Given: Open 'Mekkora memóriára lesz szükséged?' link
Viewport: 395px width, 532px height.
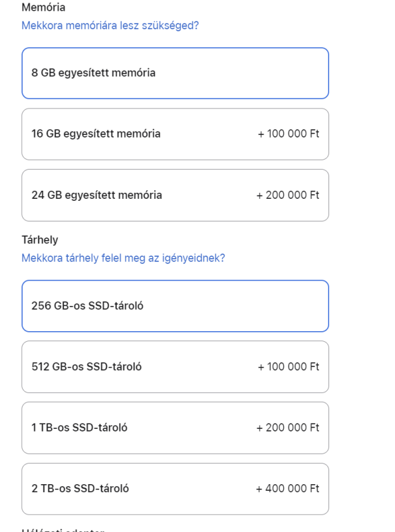Looking at the screenshot, I should [x=110, y=25].
